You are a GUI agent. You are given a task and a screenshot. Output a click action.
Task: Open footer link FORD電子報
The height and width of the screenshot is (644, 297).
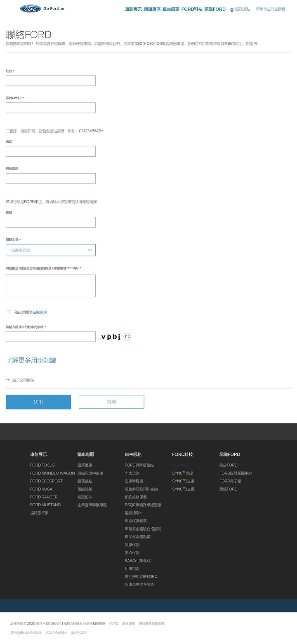click(230, 481)
